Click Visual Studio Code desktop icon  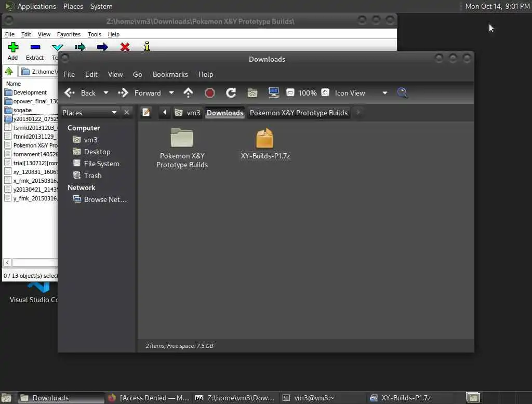coord(34,293)
